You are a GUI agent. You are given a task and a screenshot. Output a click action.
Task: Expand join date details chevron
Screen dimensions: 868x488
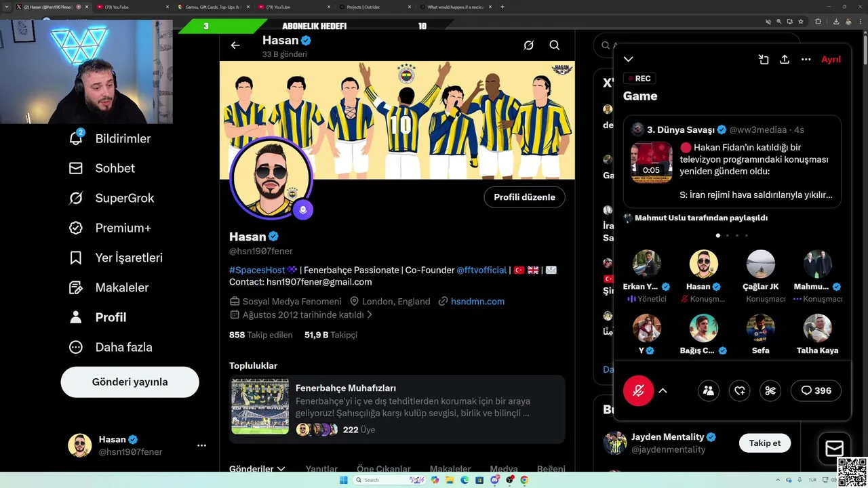(x=370, y=315)
